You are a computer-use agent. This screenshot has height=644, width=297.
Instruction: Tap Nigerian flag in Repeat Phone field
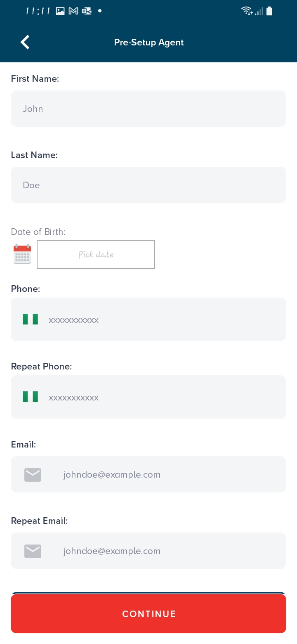(30, 397)
